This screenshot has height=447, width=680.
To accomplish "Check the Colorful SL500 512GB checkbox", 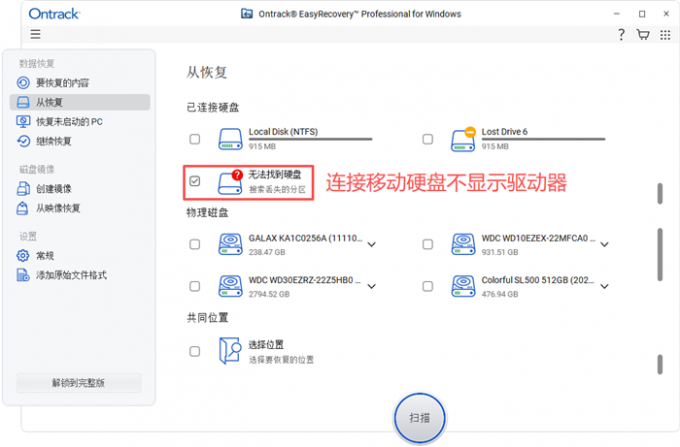I will 428,286.
